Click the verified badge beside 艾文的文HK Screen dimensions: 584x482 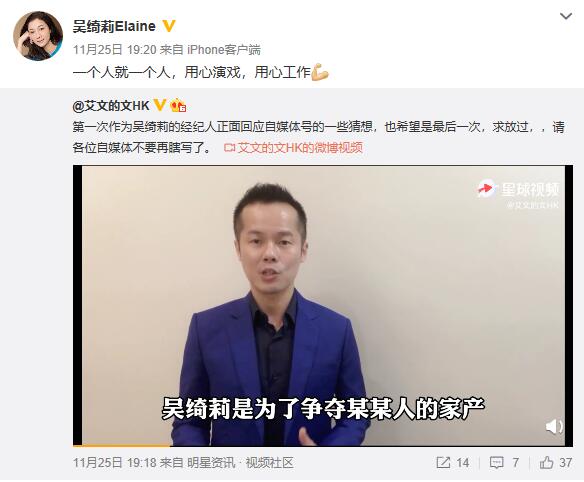click(x=160, y=105)
